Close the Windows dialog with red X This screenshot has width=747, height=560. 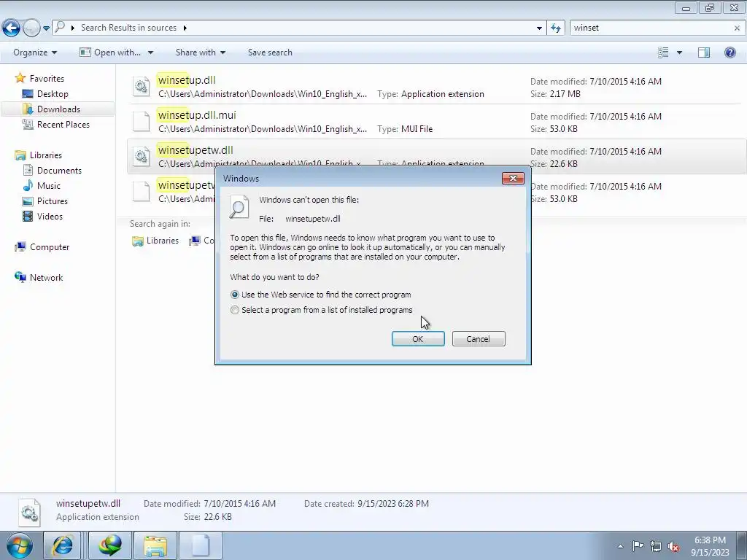click(x=513, y=178)
